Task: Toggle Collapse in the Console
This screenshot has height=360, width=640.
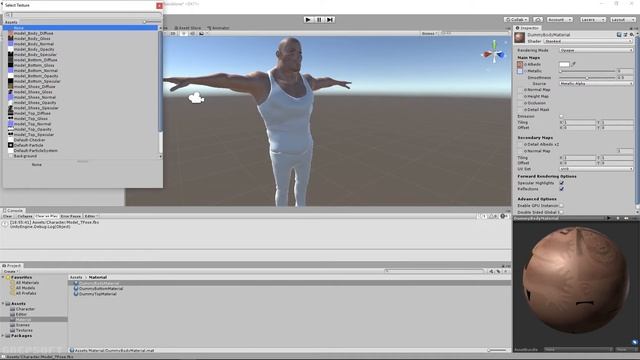Action: (24, 216)
